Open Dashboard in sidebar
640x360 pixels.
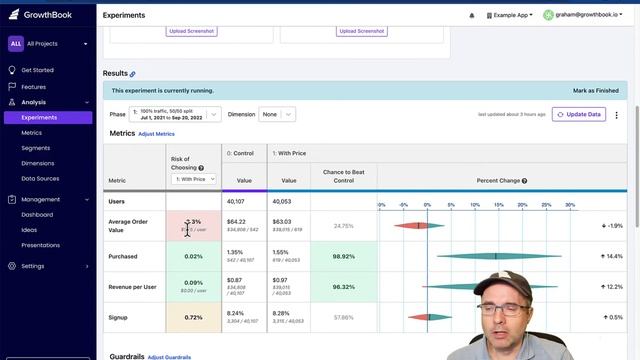(x=37, y=214)
